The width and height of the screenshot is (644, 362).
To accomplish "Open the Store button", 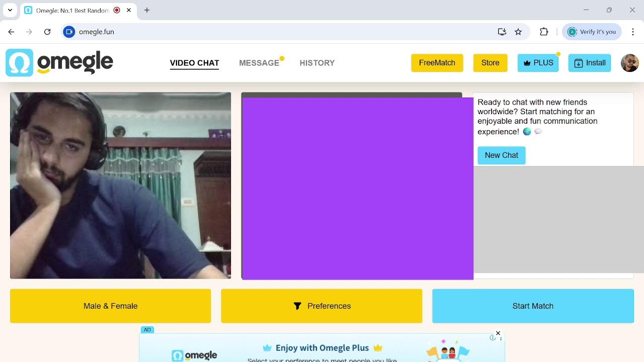I will [x=490, y=63].
